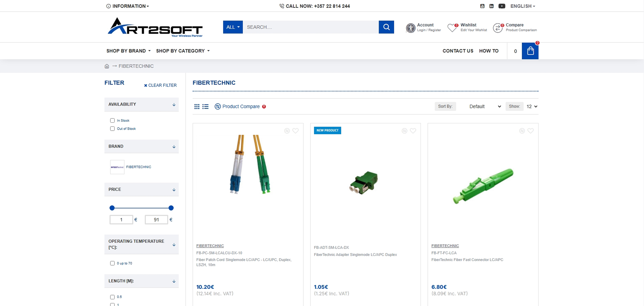Image resolution: width=644 pixels, height=306 pixels.
Task: Switch to grid view layout
Action: pyautogui.click(x=197, y=106)
